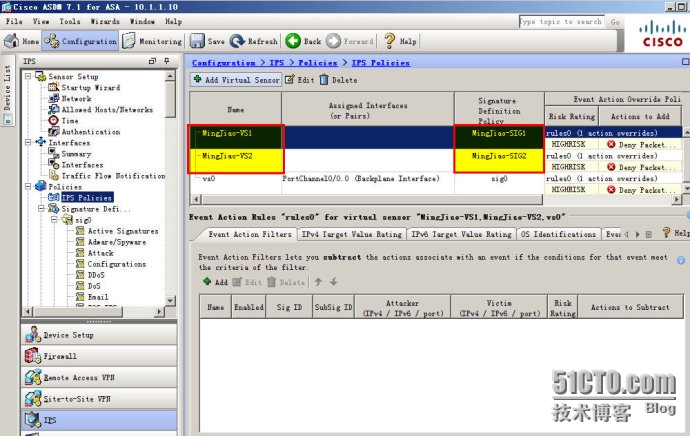Viewport: 690px width, 436px height.
Task: Switch to IPv4 Target Value Rating tab
Action: (352, 234)
